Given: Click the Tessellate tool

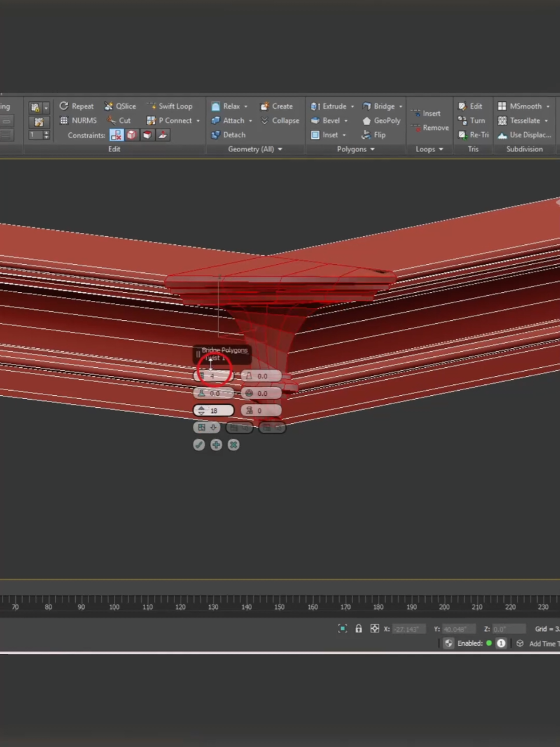Looking at the screenshot, I should coord(519,120).
